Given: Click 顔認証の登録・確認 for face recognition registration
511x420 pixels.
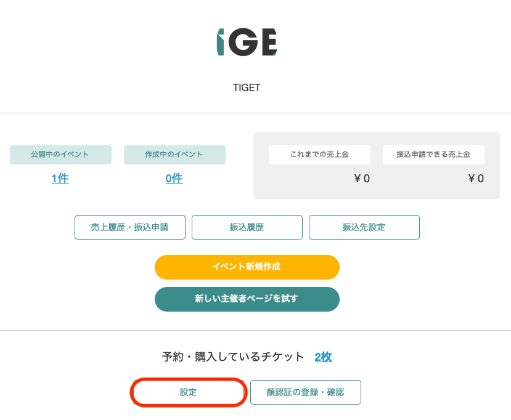Looking at the screenshot, I should [x=306, y=392].
